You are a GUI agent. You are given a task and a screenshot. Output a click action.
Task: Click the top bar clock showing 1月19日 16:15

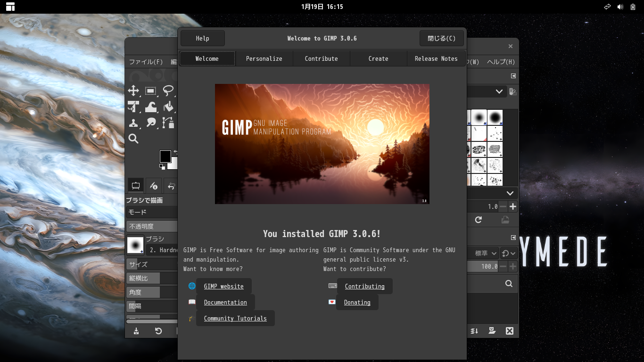coord(322,7)
